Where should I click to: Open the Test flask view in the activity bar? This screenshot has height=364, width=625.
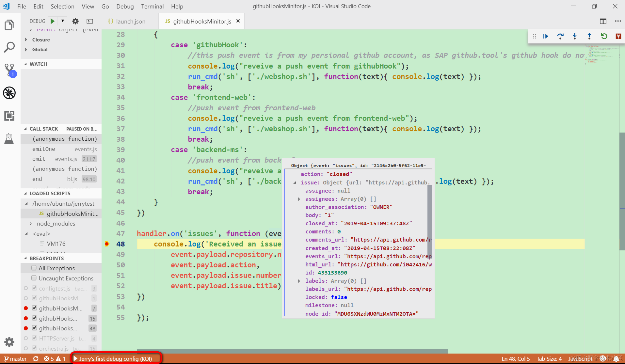pyautogui.click(x=9, y=138)
